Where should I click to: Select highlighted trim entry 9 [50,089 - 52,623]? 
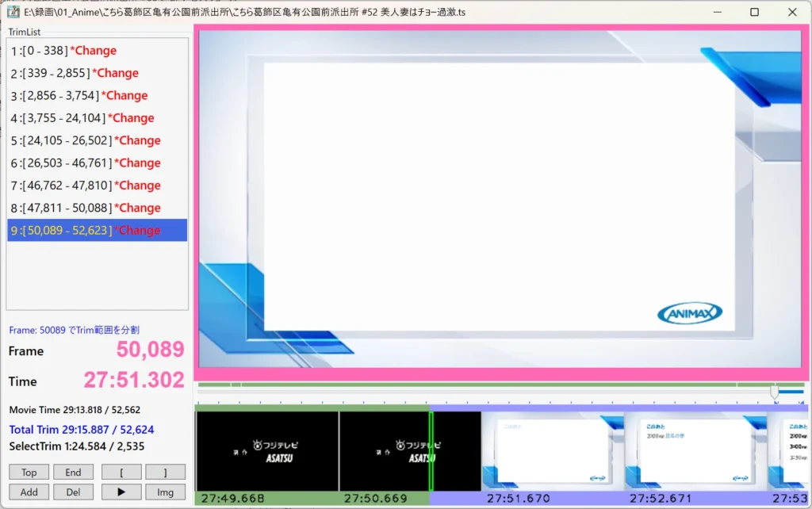click(86, 231)
